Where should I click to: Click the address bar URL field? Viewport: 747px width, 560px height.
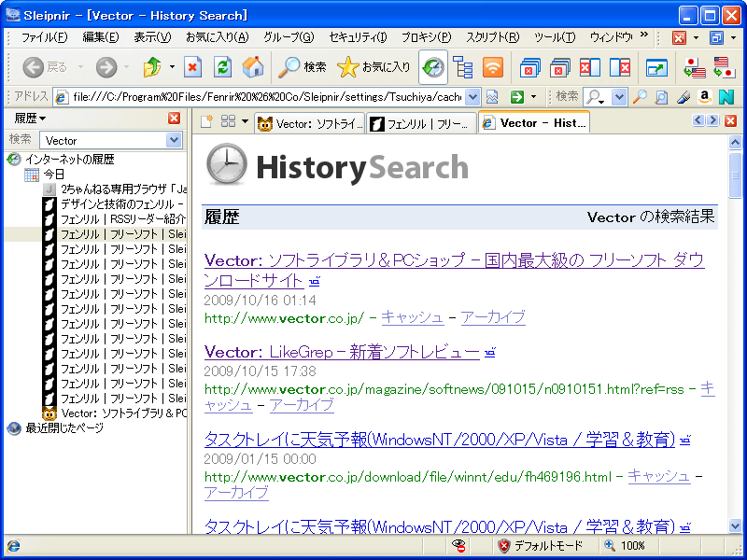(x=267, y=97)
